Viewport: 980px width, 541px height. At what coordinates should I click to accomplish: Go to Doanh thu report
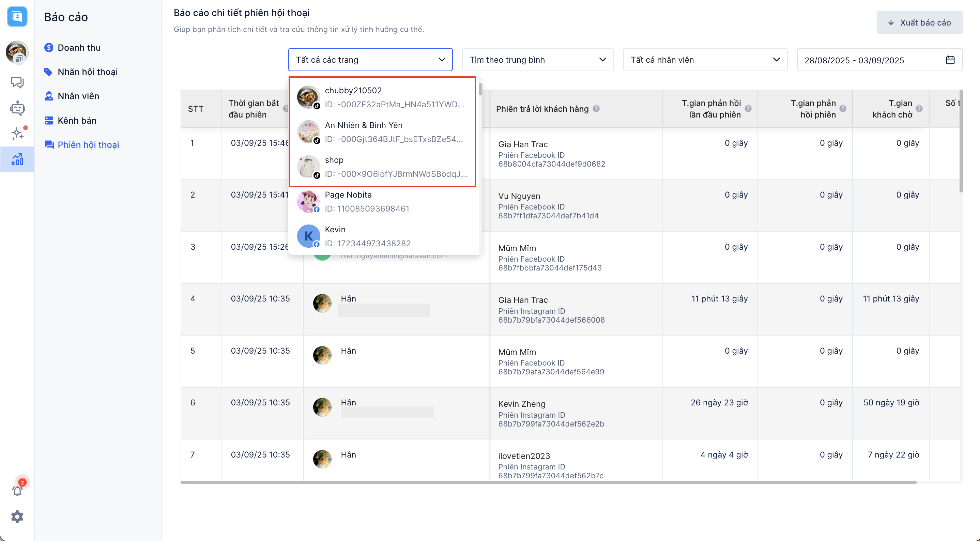coord(79,48)
